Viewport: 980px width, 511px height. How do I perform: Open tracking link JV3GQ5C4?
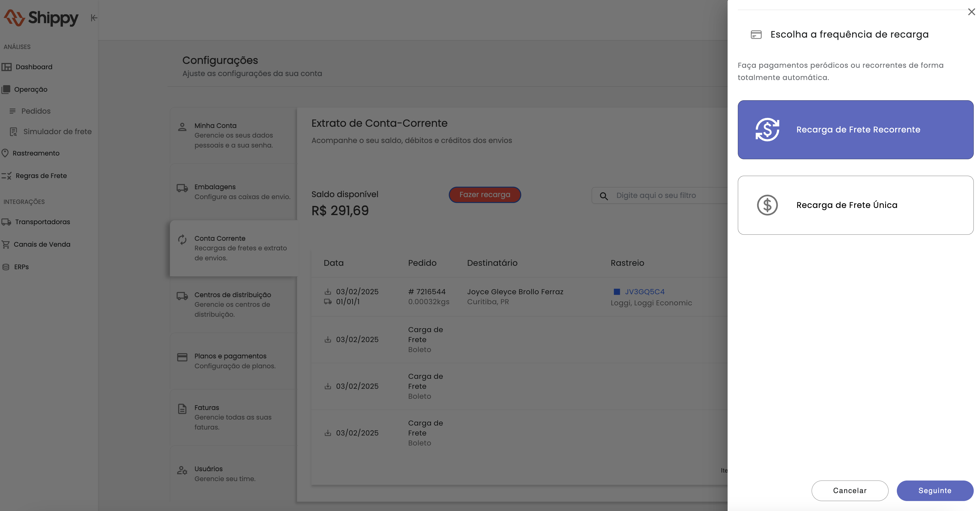pos(644,292)
